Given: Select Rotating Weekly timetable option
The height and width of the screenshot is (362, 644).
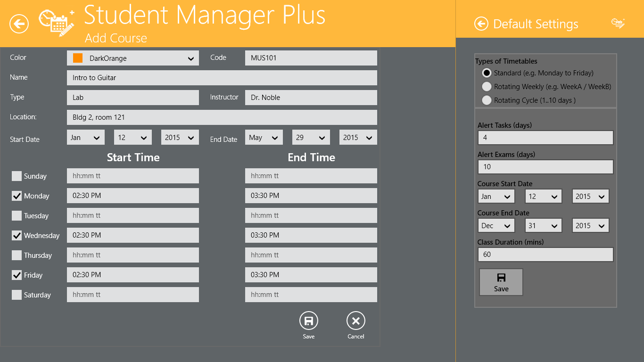Looking at the screenshot, I should point(487,87).
